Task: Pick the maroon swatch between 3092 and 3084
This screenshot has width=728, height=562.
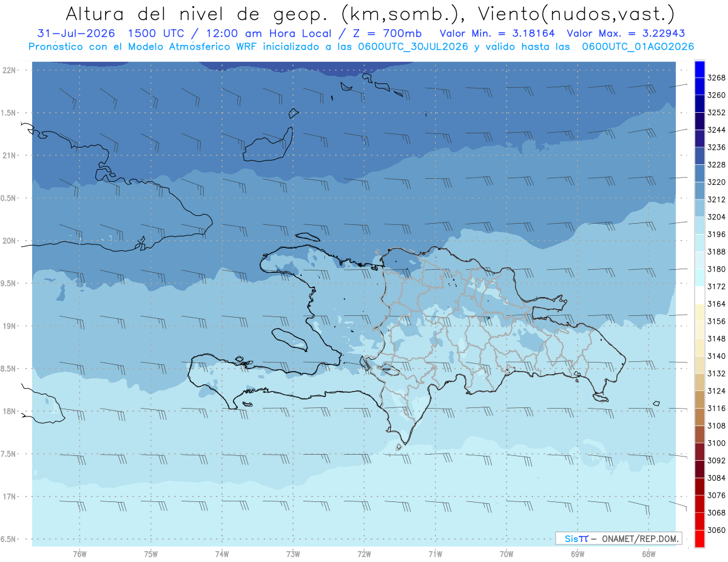Action: (699, 469)
